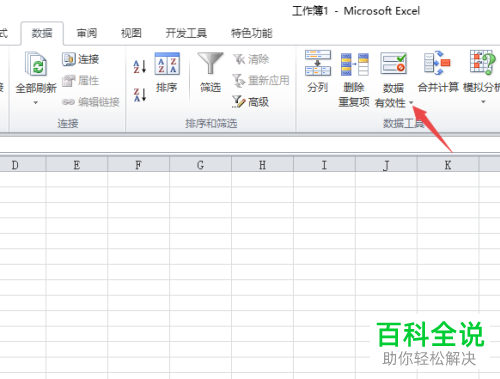Screen dimensions: 500x379
Task: Click the Data Validation (数据有效性) icon
Action: 394,63
